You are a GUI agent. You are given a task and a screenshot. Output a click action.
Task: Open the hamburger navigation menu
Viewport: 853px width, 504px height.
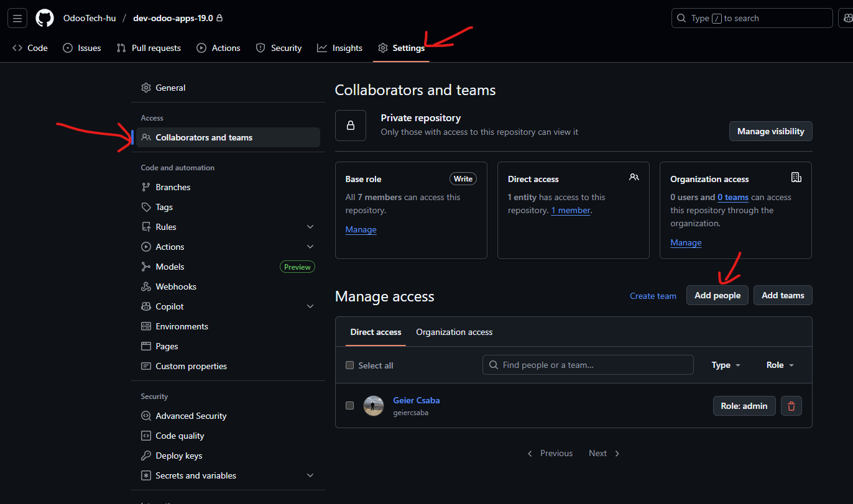(17, 18)
